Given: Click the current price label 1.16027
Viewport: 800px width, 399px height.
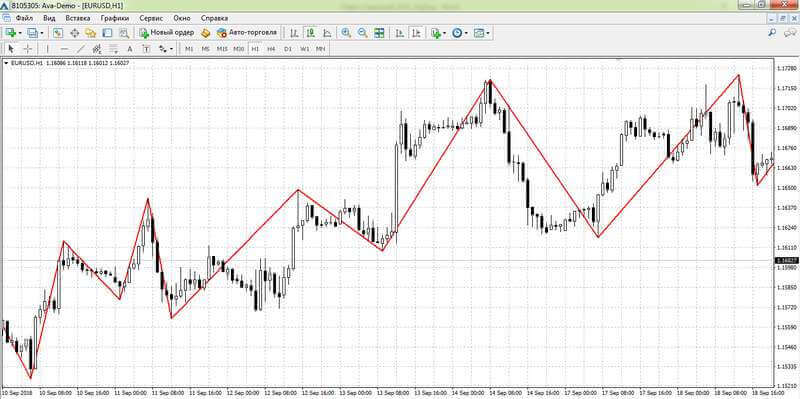Looking at the screenshot, I should tap(786, 261).
